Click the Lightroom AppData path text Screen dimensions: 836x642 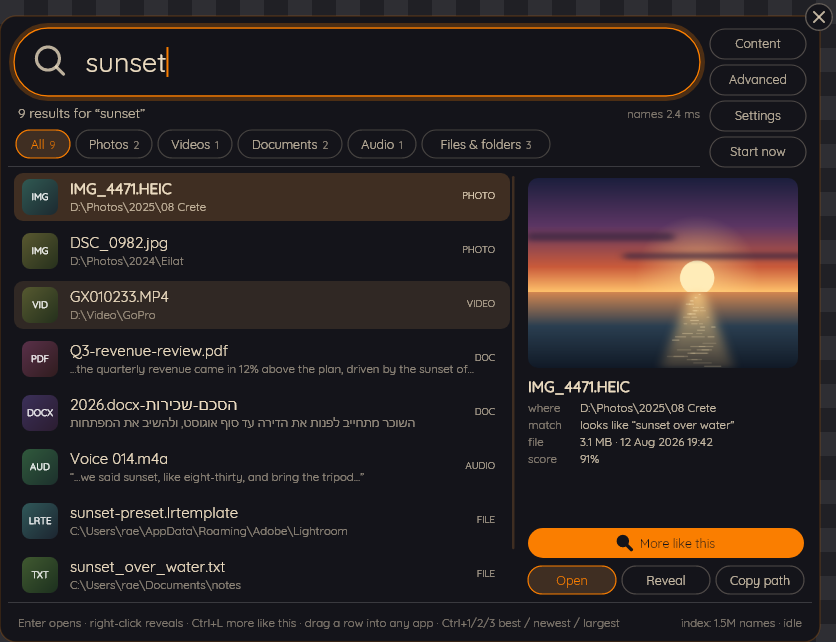coord(208,531)
